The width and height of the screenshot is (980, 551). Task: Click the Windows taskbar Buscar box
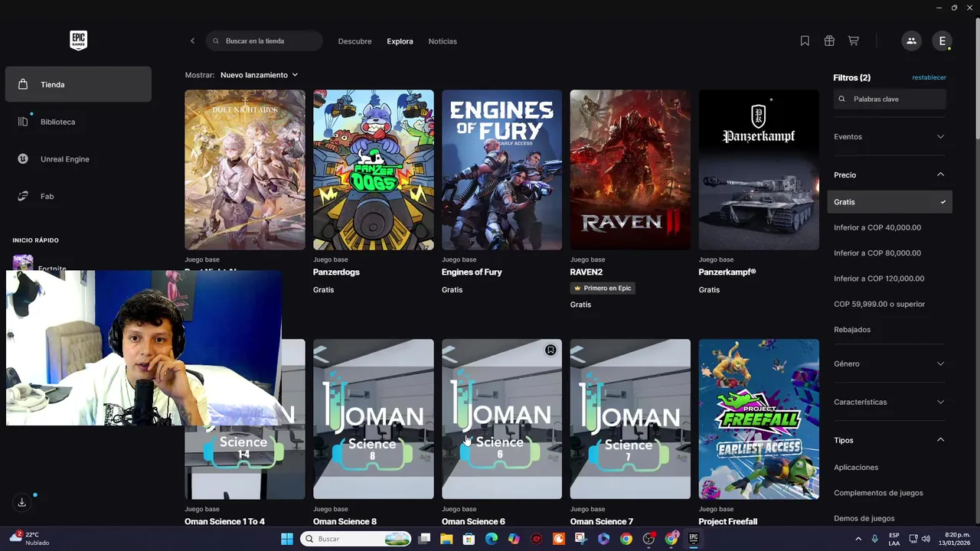(356, 539)
